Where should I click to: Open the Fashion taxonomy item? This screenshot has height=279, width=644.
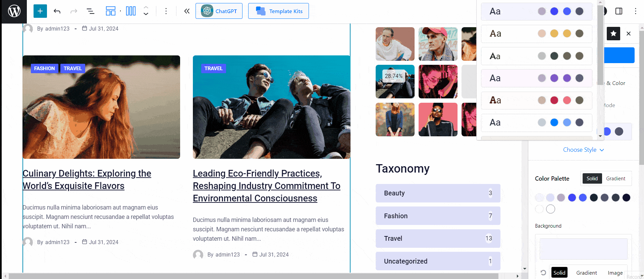[x=438, y=216]
